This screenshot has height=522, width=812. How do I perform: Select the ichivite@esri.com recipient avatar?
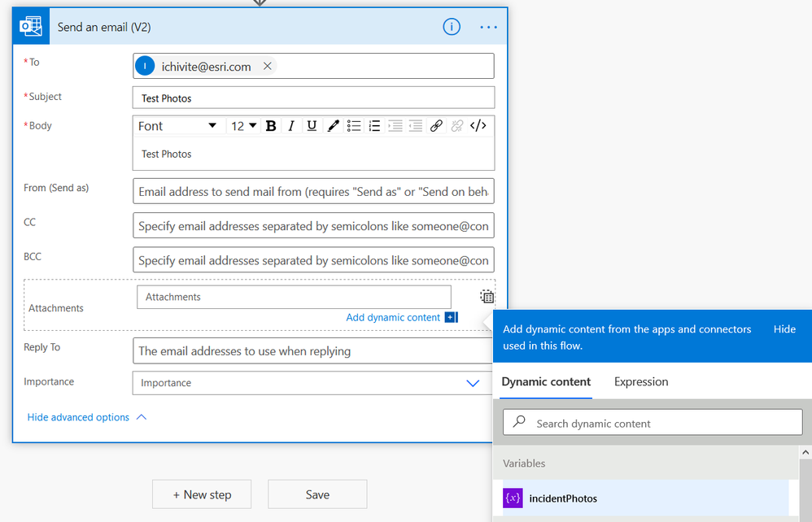(145, 66)
